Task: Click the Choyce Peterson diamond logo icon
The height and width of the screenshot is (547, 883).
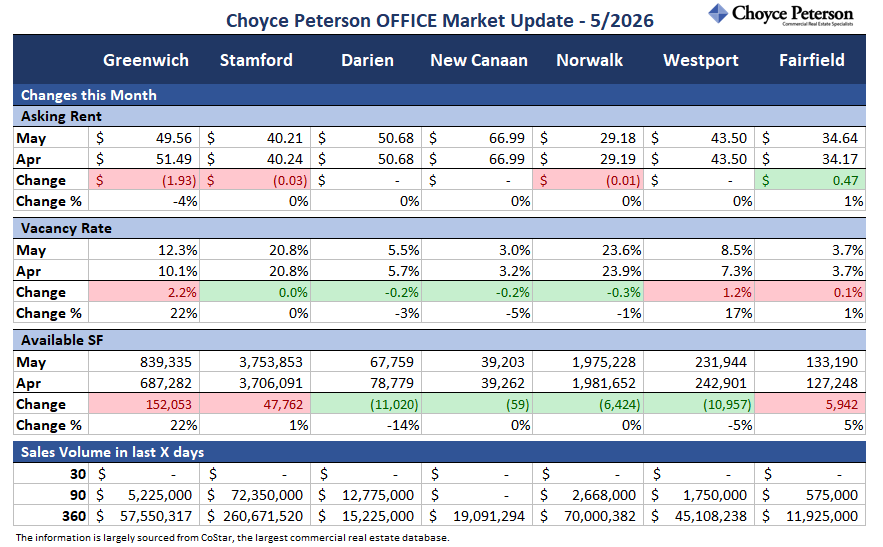Action: pos(718,14)
